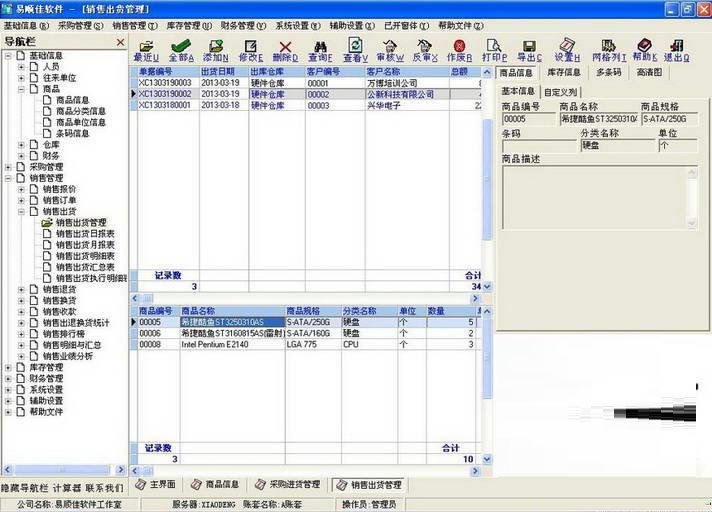Click the 打印 (Print) toolbar icon
This screenshot has width=712, height=512.
point(495,51)
